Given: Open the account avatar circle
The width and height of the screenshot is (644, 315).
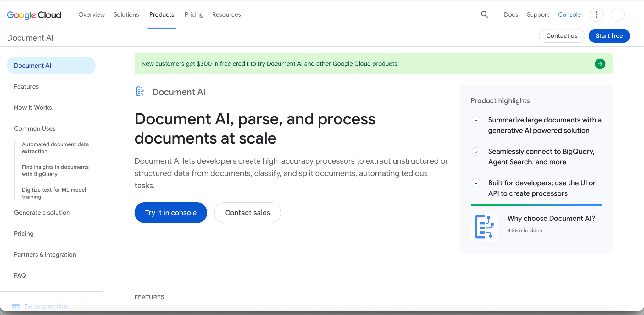Looking at the screenshot, I should point(618,15).
